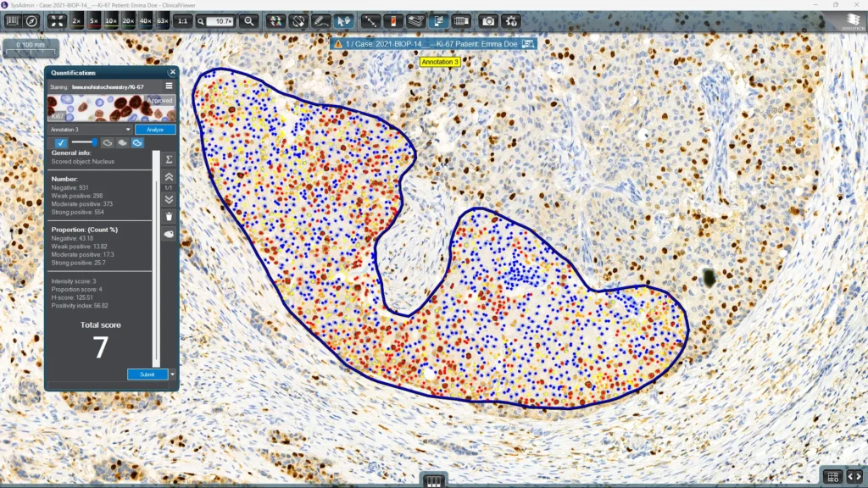Open the Quantifications panel hamburger menu
Screen dimensions: 868x488
(169, 86)
